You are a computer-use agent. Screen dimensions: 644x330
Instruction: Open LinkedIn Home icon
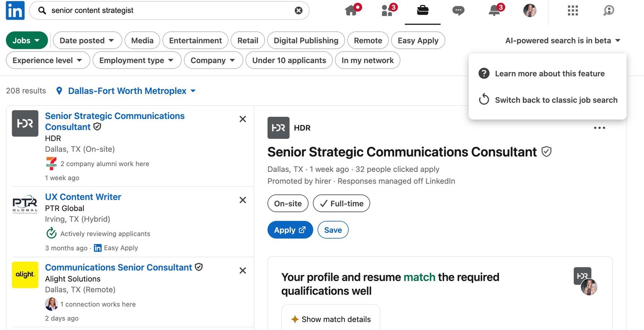pos(352,11)
